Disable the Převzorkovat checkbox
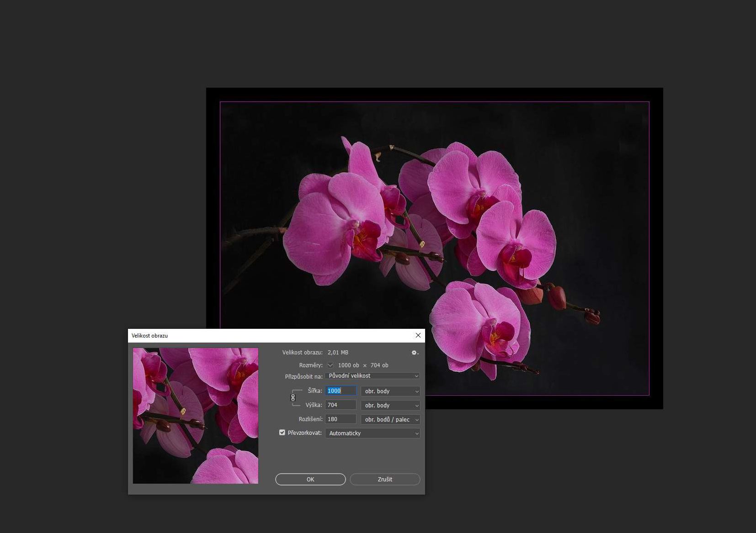Screen dimensions: 756x533 click(282, 433)
